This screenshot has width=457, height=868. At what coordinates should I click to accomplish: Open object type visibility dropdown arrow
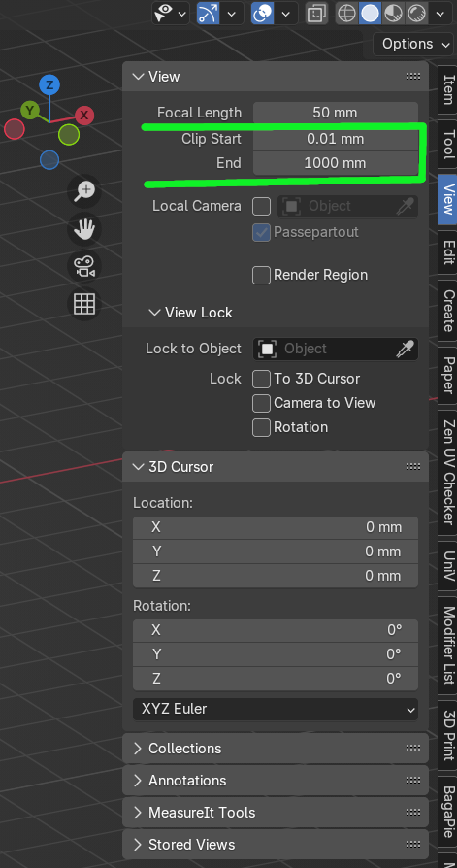point(180,14)
